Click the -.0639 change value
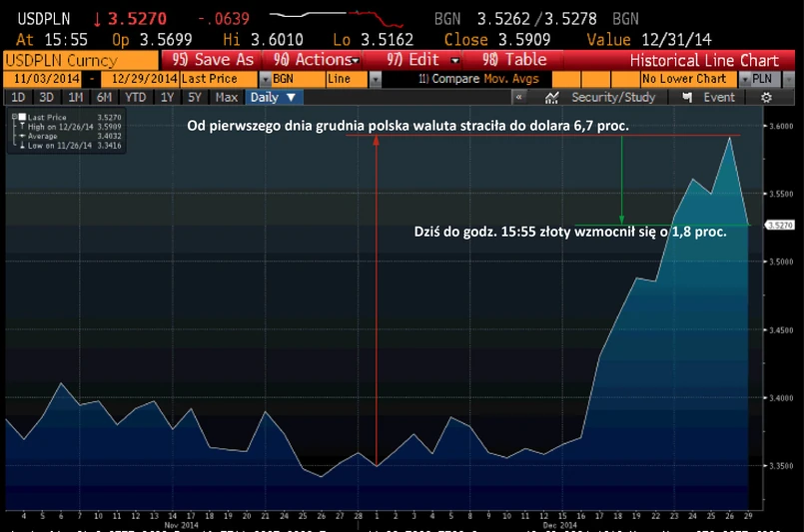 [x=224, y=20]
